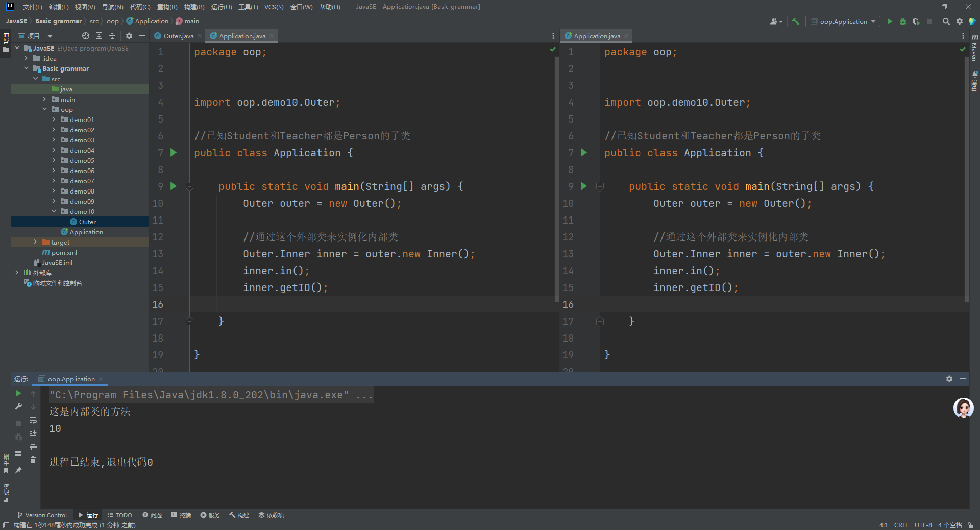Toggle the Bookmarks side panel
980x530 pixels.
pyautogui.click(x=6, y=464)
